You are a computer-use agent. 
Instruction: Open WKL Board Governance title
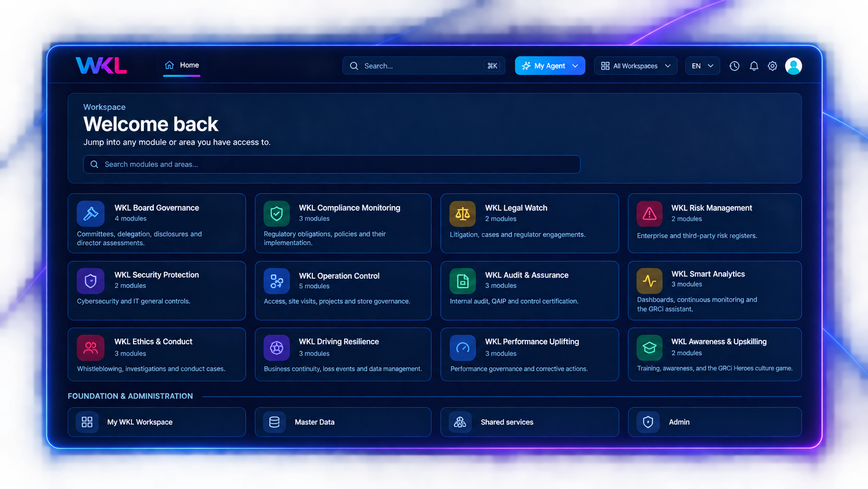156,208
